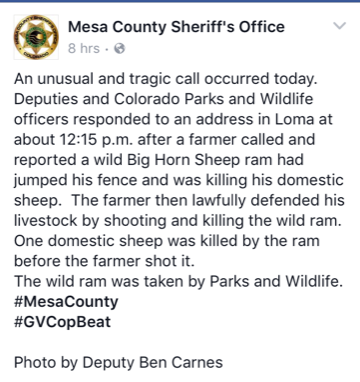360x382 pixels.
Task: Click the word 'Loma' in the post
Action: pos(294,119)
